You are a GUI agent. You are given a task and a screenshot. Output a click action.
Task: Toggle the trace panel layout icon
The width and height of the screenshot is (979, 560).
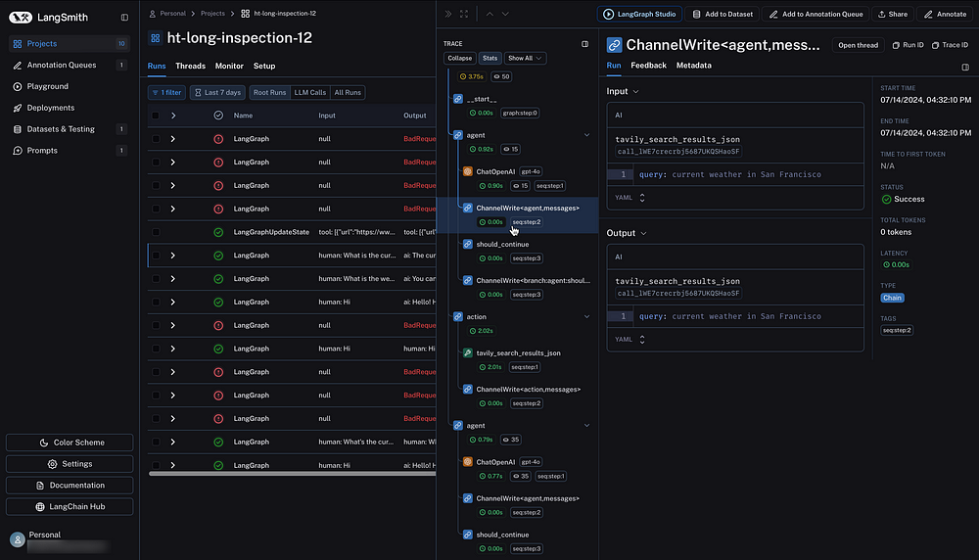tap(585, 44)
